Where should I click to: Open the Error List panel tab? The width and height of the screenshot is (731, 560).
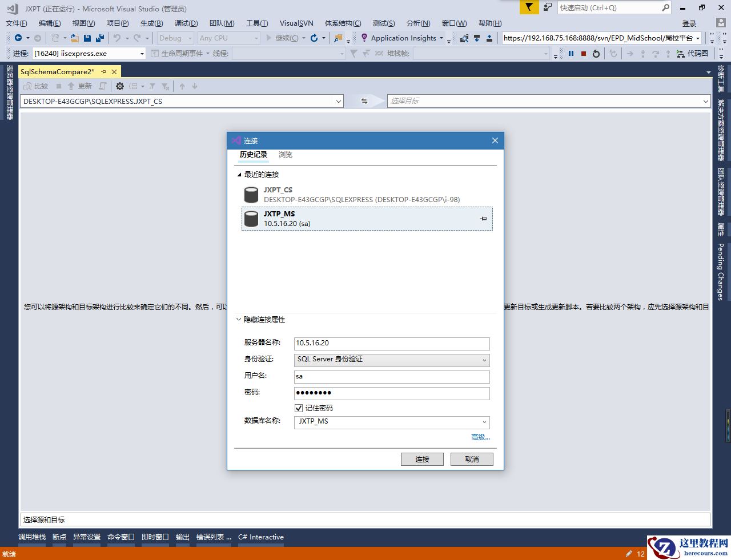pos(214,537)
